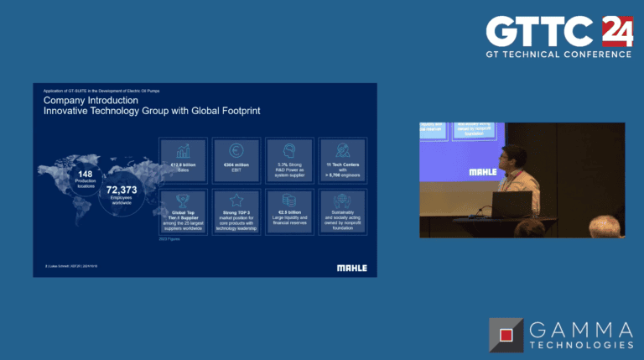This screenshot has height=360, width=644.
Task: Click the '€12.8 billion Sales' text
Action: 183,167
